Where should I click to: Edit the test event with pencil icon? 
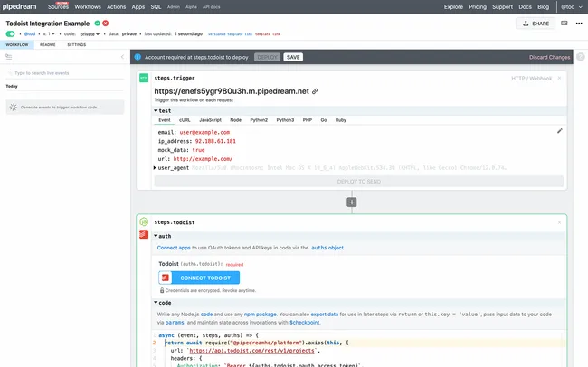point(559,131)
